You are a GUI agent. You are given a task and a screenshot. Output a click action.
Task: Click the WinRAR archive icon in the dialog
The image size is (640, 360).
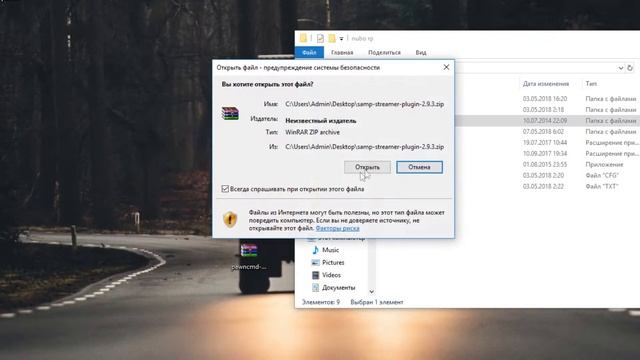coord(230,113)
